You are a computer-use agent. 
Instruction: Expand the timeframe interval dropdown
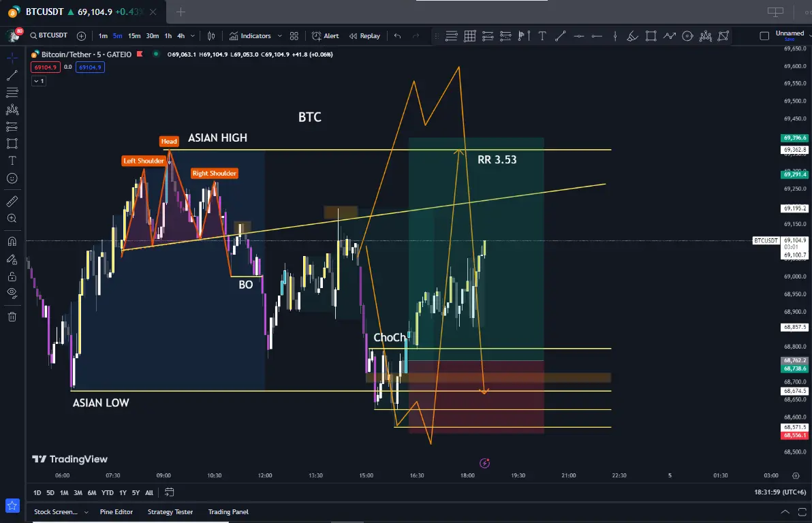[193, 35]
